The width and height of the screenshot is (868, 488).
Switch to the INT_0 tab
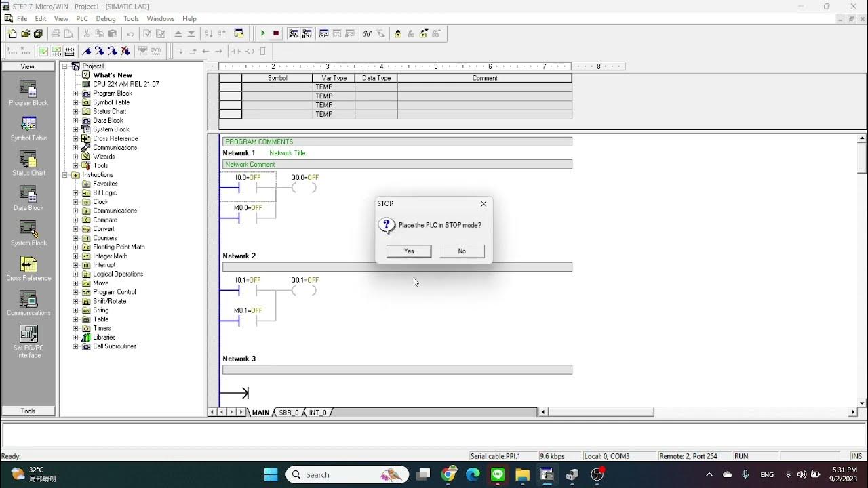(317, 412)
